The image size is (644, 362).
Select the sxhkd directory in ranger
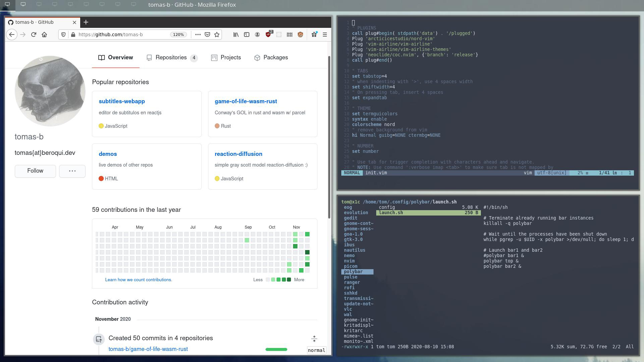click(351, 293)
